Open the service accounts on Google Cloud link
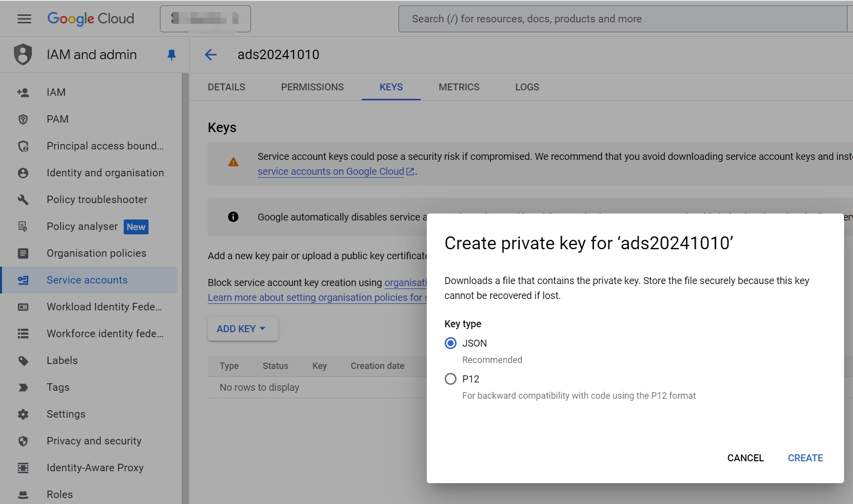This screenshot has width=853, height=504. coord(331,171)
